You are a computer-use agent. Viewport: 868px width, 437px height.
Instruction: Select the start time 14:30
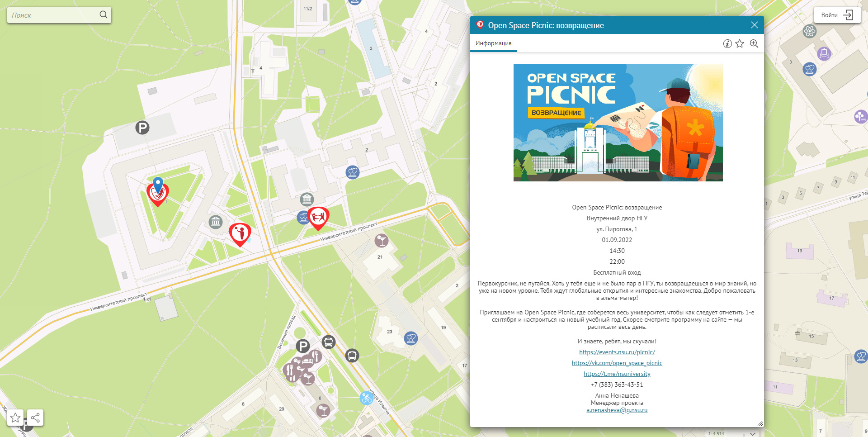point(617,251)
